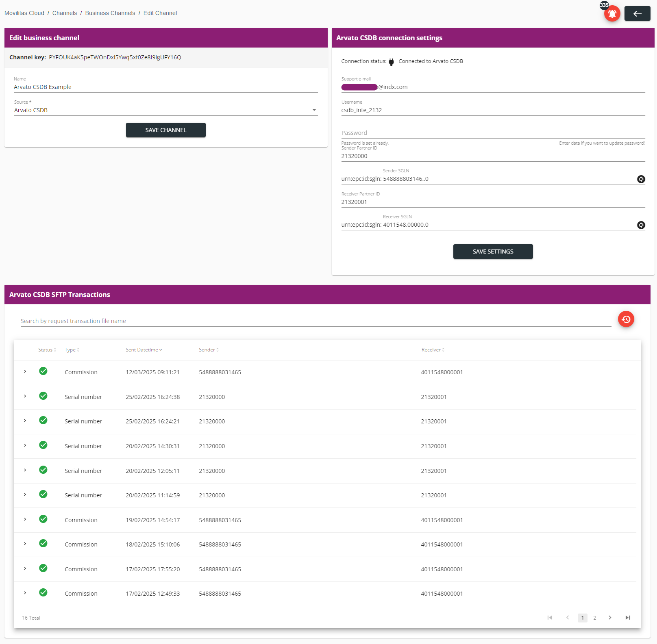
Task: Refresh the Sender SGLN value icon
Action: pos(641,179)
